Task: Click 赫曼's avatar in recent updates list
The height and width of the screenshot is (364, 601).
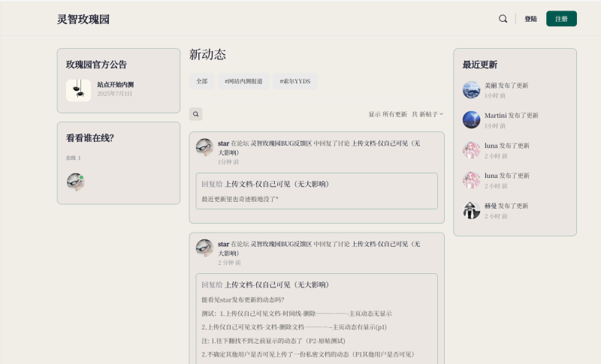Action: click(x=471, y=210)
